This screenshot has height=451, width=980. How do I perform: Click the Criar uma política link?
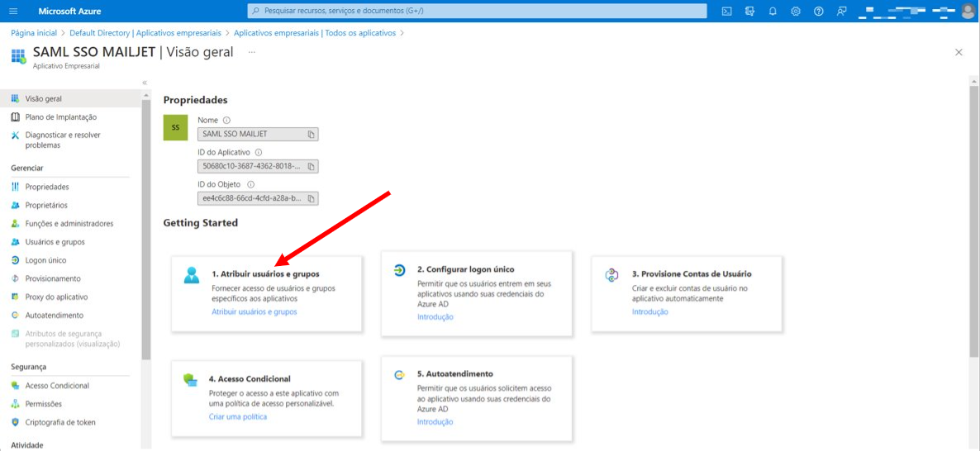pos(237,416)
